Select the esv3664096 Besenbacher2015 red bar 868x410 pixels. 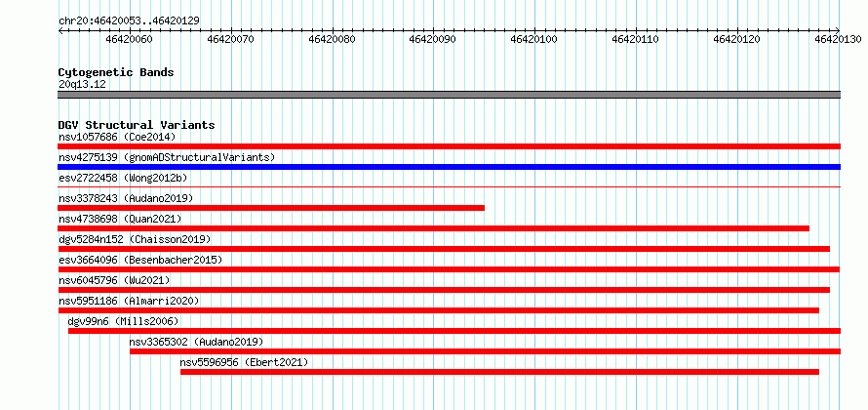[449, 269]
